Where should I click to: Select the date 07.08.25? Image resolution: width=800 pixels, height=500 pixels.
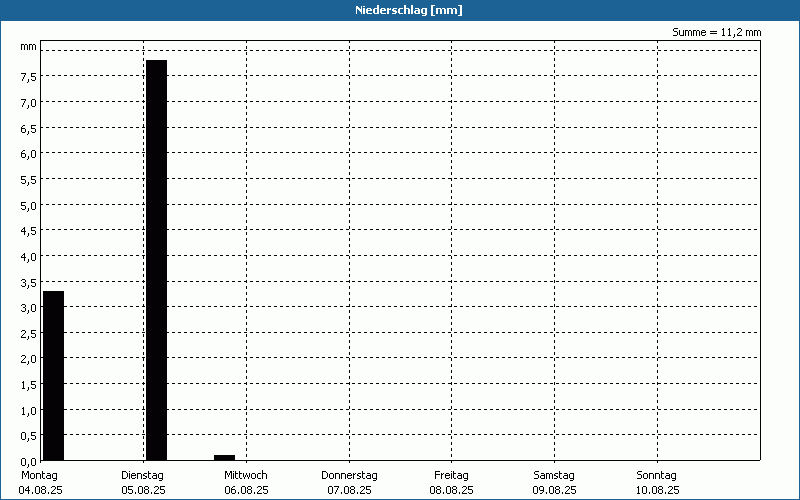(x=349, y=490)
